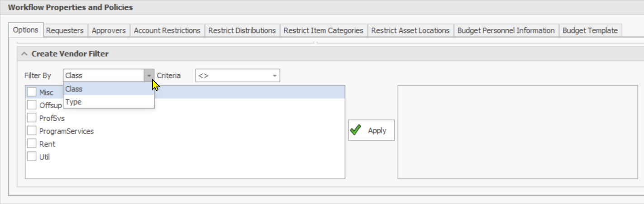Click the green checkmark Apply icon
This screenshot has width=644, height=204.
(356, 130)
